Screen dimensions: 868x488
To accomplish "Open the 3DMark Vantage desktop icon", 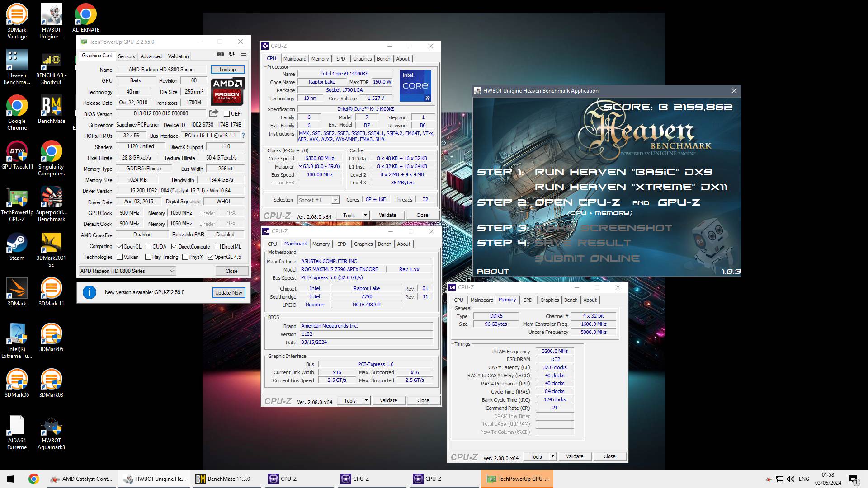I will pos(17,21).
